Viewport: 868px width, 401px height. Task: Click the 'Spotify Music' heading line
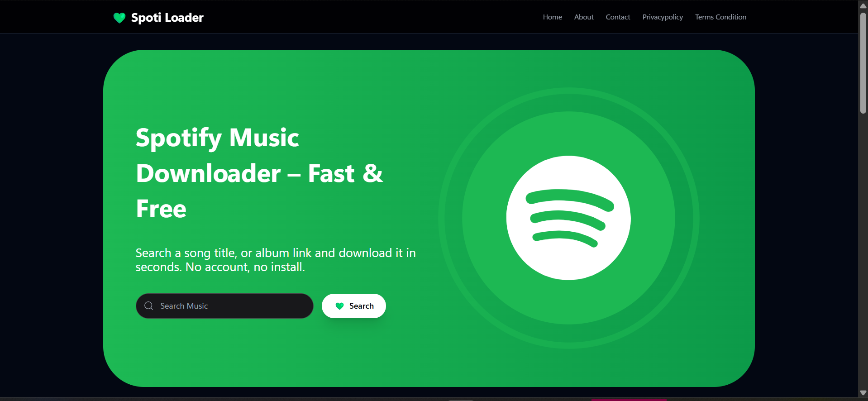click(x=217, y=138)
